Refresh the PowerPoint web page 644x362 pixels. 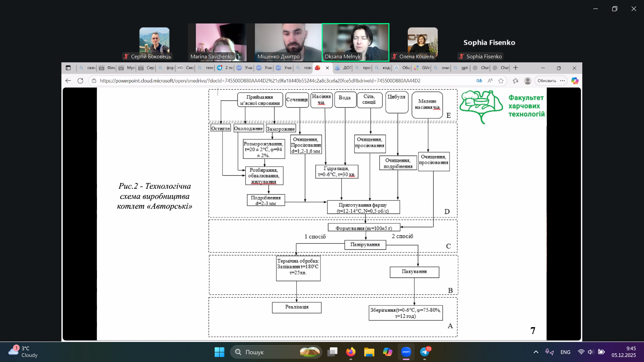pos(80,81)
